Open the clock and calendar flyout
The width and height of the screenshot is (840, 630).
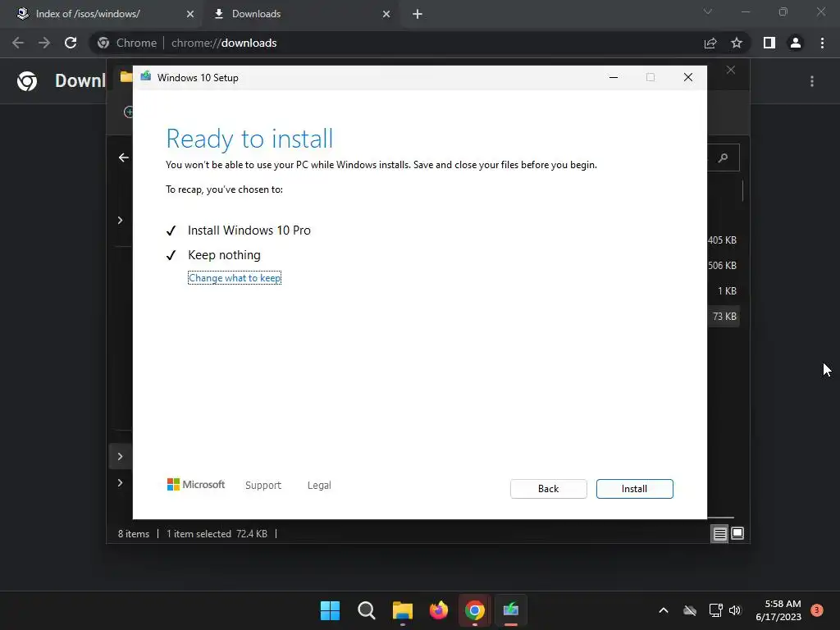(778, 610)
